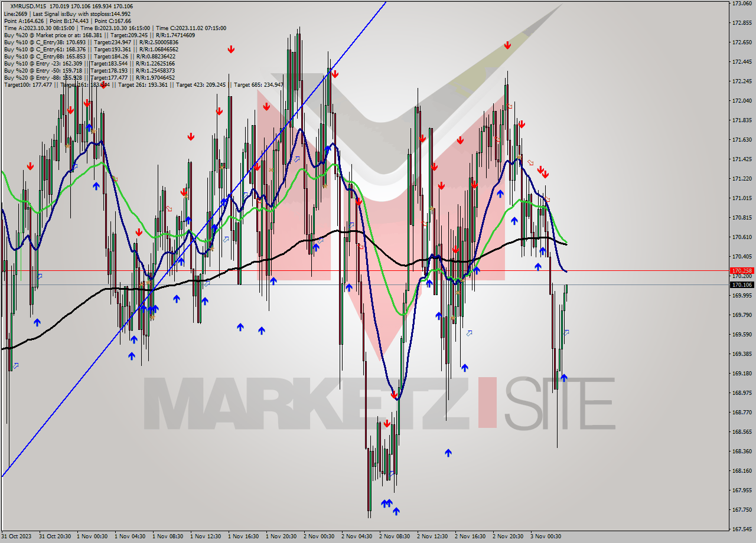This screenshot has width=756, height=543.
Task: Click the 173.068 price axis label
Action: pos(742,4)
